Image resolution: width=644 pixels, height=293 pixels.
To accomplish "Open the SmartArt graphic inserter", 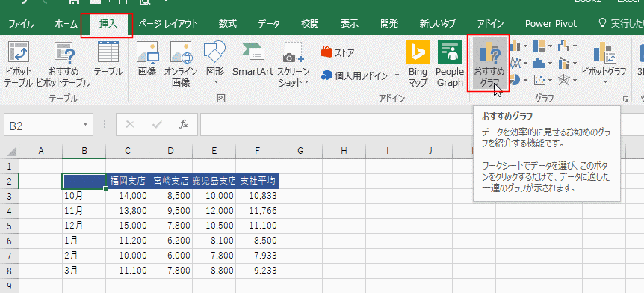I will pyautogui.click(x=253, y=59).
